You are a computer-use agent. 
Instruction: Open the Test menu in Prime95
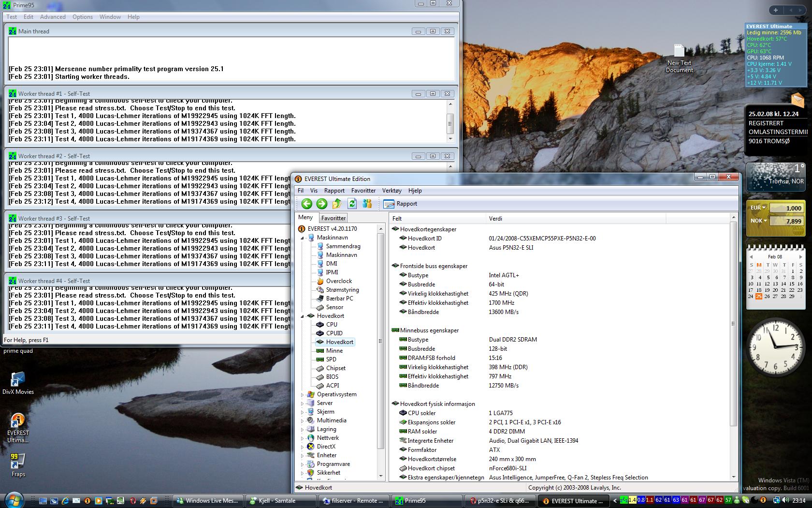click(x=12, y=17)
